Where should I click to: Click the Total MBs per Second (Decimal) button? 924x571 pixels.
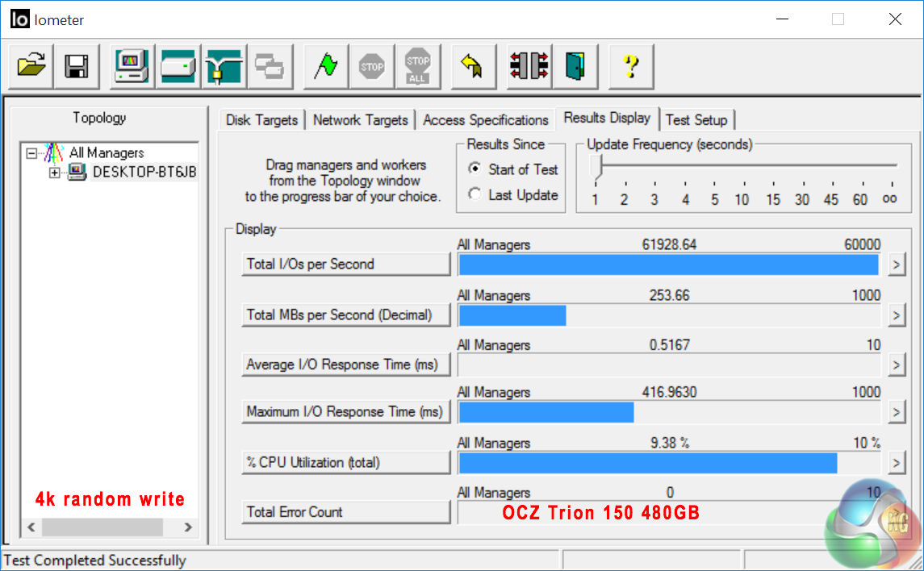[x=345, y=315]
